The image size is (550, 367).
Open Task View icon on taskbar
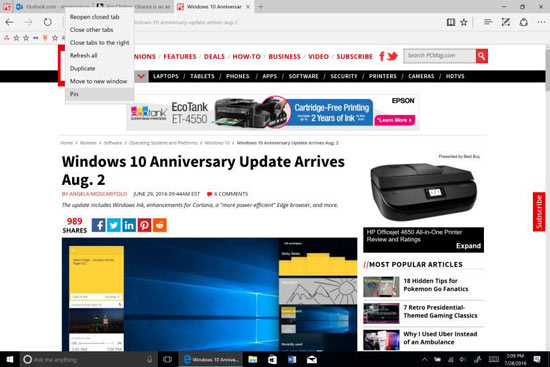pos(167,359)
